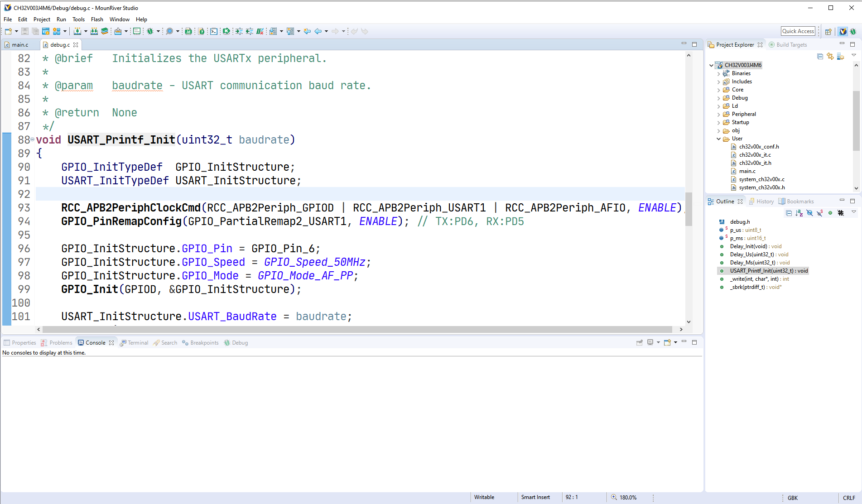Click the Sort alphabetically icon in Outline

(799, 213)
